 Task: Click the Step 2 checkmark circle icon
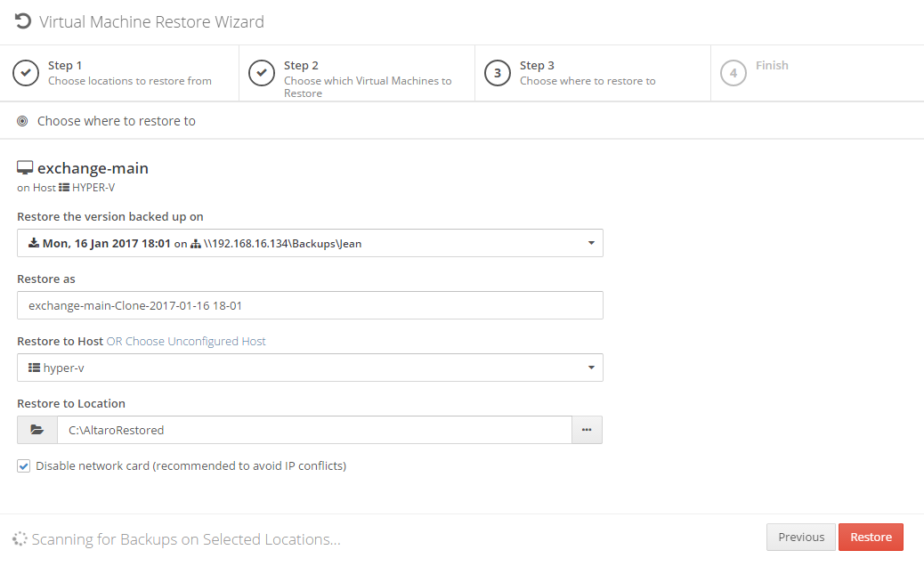point(262,73)
